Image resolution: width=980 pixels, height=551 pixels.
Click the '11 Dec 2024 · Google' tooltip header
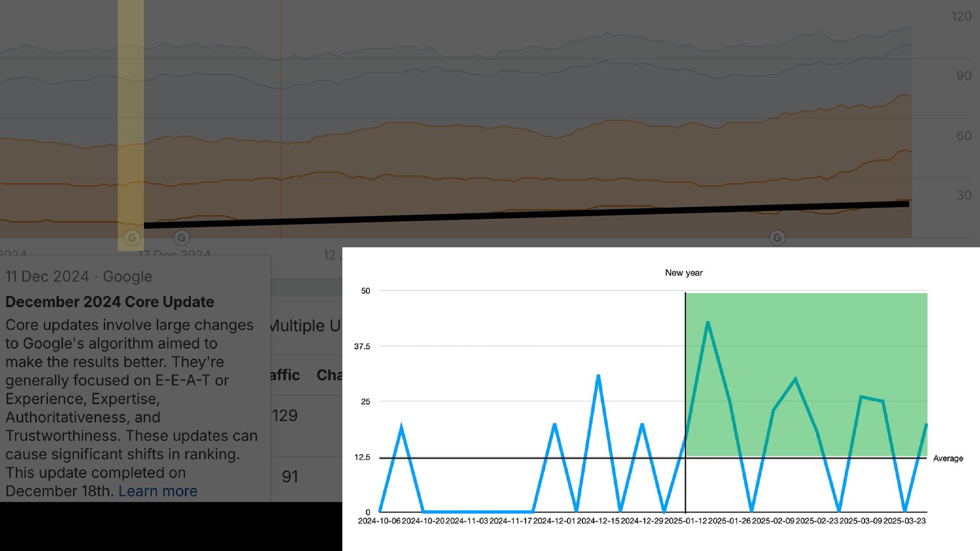pyautogui.click(x=79, y=277)
